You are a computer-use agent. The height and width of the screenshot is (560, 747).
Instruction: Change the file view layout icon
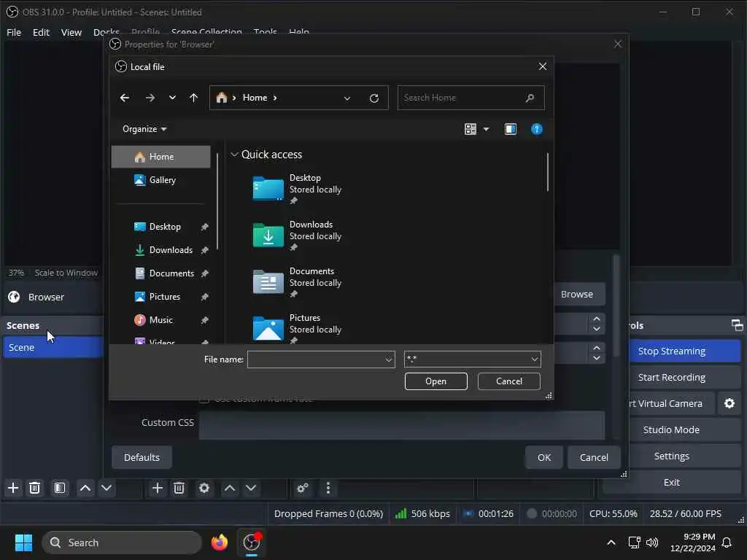point(471,129)
